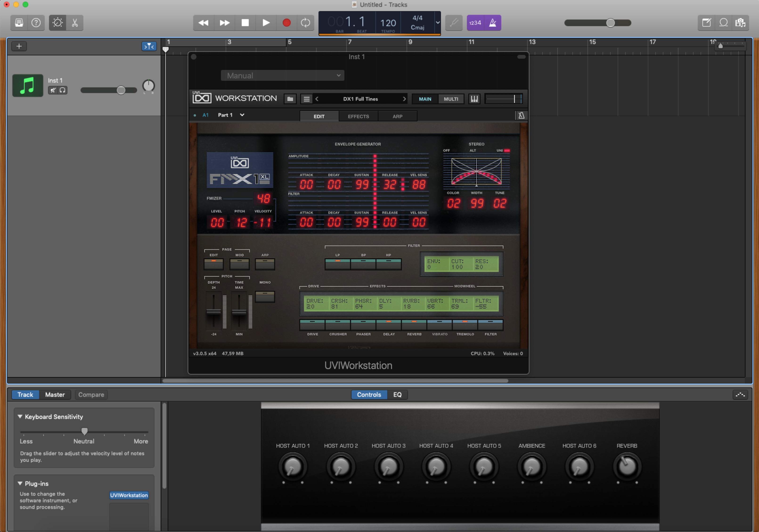Click the Stop transport button
Image resolution: width=759 pixels, height=532 pixels.
tap(245, 23)
